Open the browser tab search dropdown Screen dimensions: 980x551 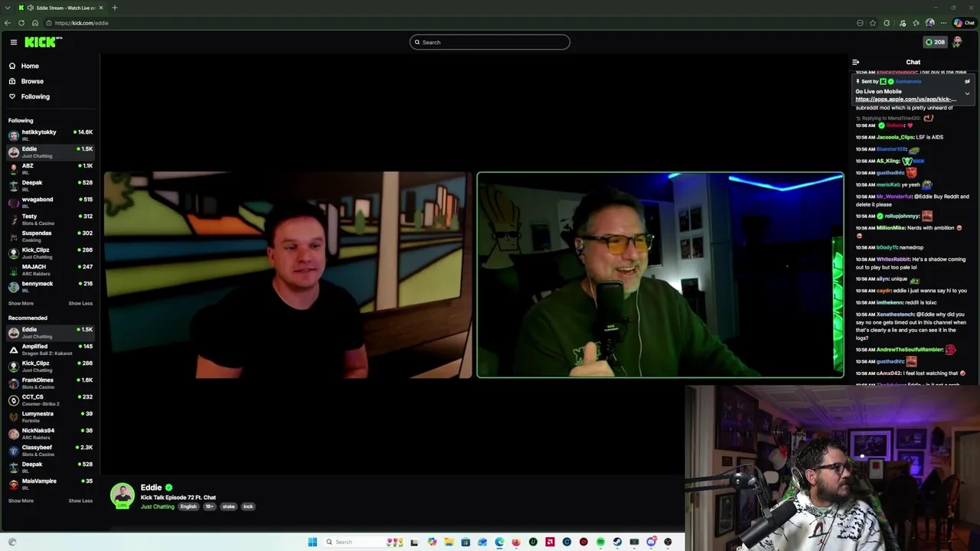(7, 8)
